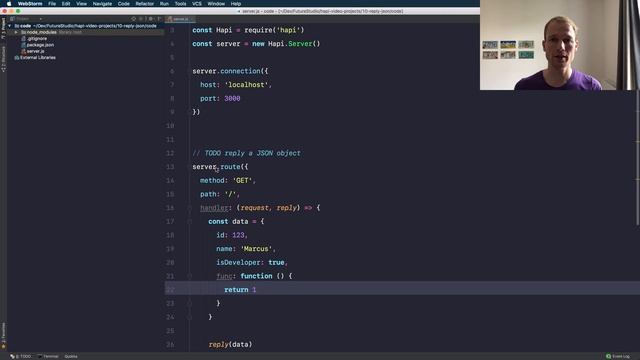Click gutter at line number 8

point(172,98)
